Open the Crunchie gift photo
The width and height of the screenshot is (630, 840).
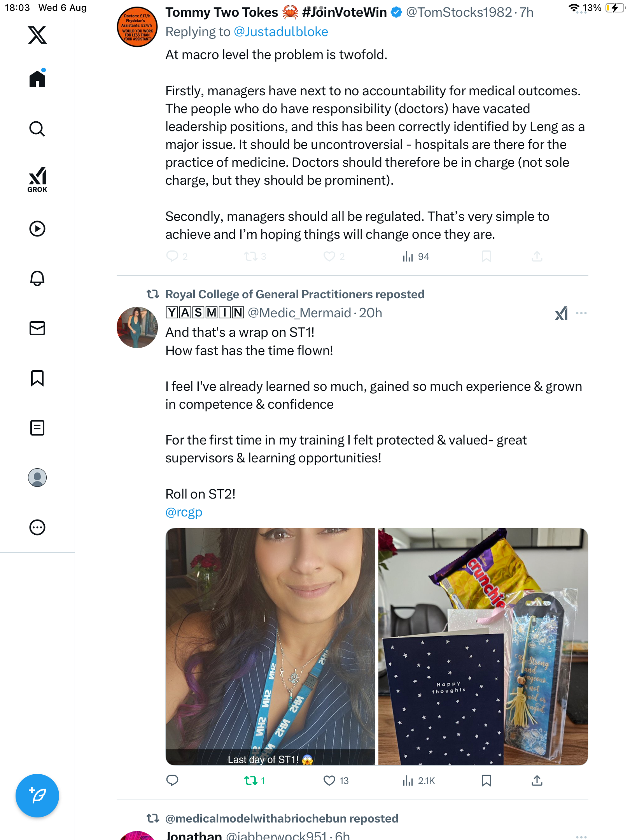483,646
